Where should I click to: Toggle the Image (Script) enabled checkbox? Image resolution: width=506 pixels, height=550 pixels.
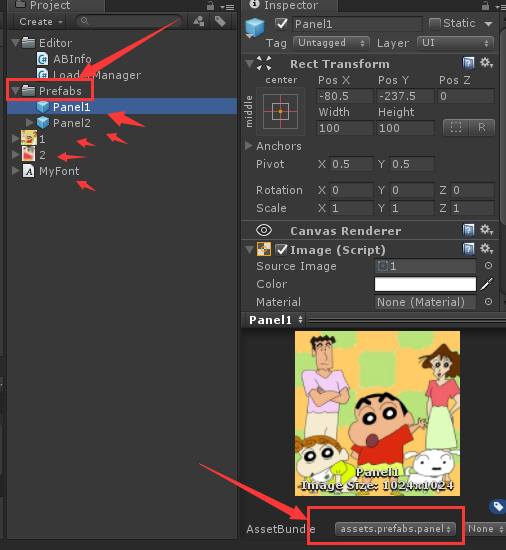[281, 250]
